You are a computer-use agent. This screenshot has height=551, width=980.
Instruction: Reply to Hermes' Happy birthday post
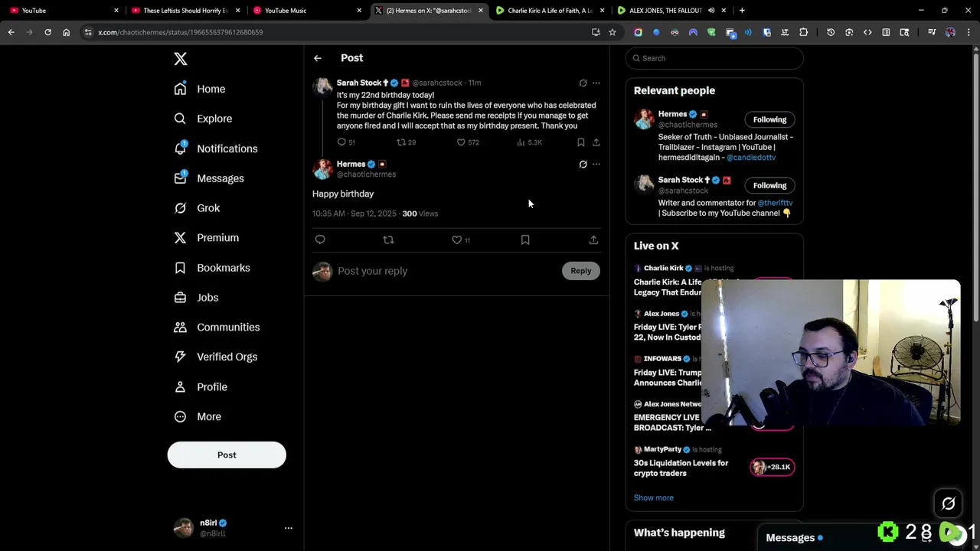tap(320, 240)
